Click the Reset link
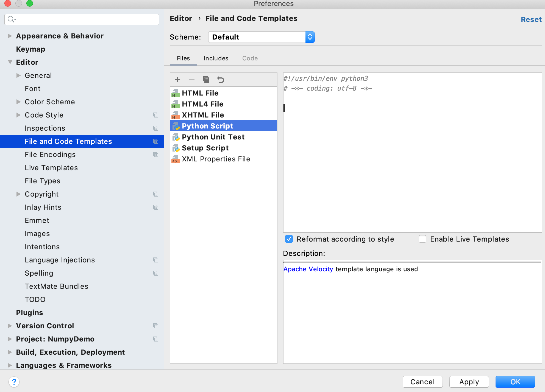545x392 pixels. click(531, 19)
